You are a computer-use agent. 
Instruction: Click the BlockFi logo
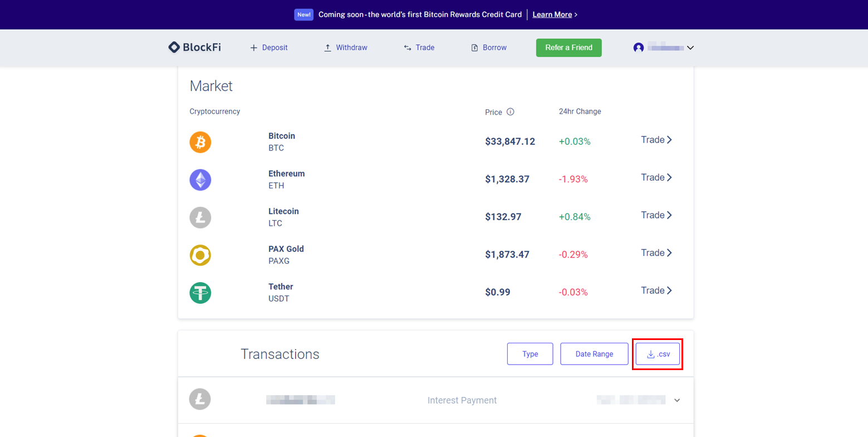[194, 47]
